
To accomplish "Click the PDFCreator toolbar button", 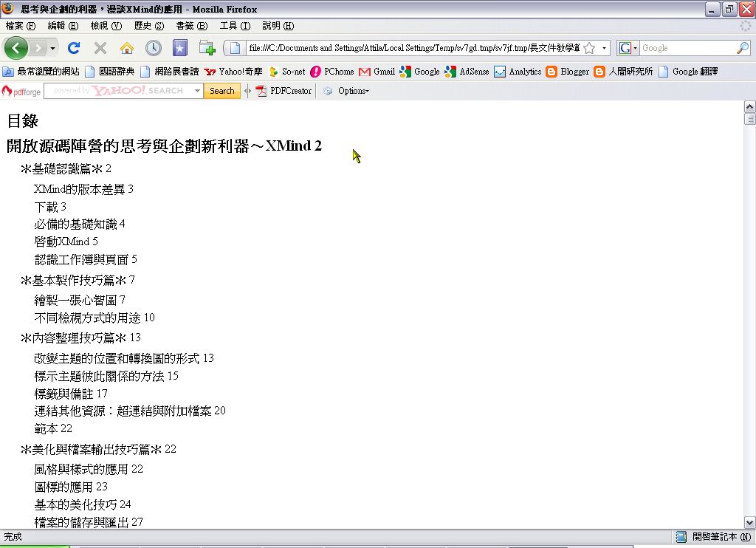I will [284, 91].
